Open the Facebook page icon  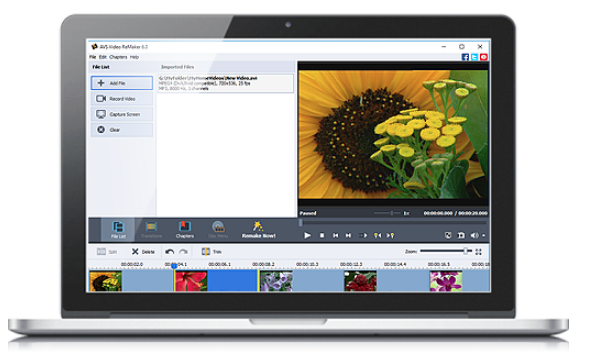click(x=465, y=57)
